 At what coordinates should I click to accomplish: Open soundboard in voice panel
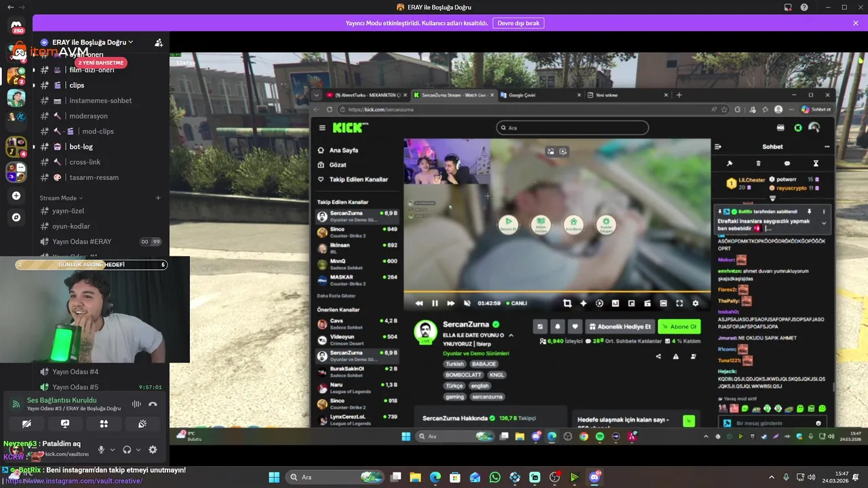pos(142,424)
